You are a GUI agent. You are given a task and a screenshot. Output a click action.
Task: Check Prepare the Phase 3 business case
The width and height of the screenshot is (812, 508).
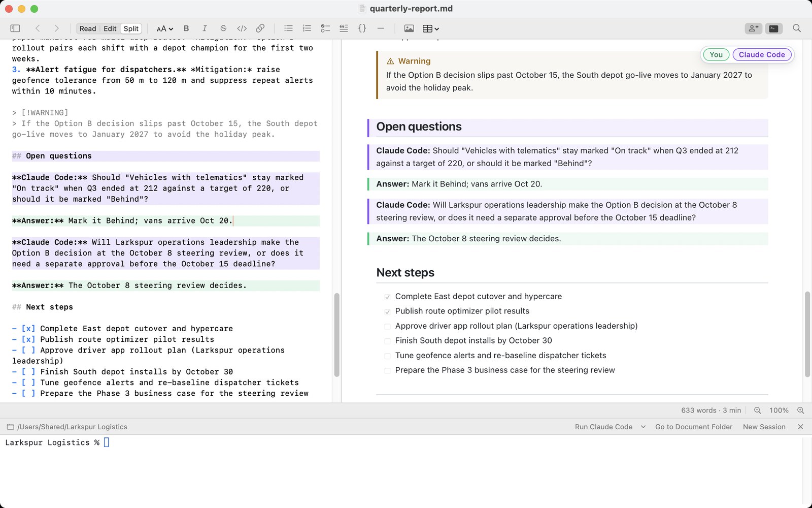pos(387,370)
